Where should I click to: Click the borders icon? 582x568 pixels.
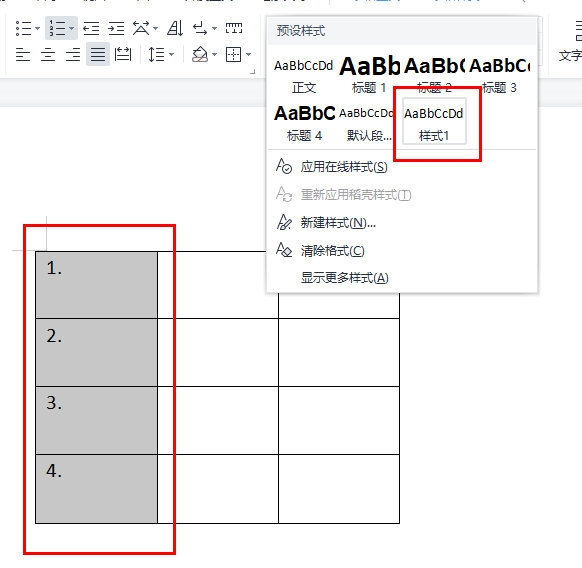(233, 55)
